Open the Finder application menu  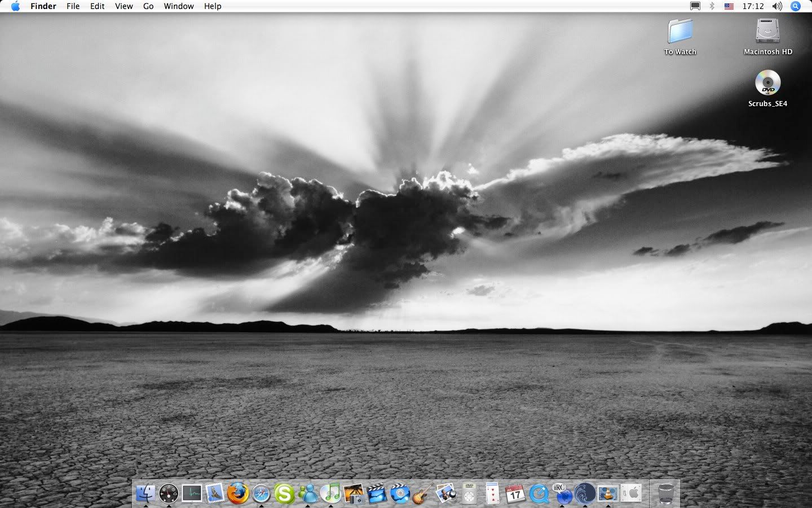point(43,6)
